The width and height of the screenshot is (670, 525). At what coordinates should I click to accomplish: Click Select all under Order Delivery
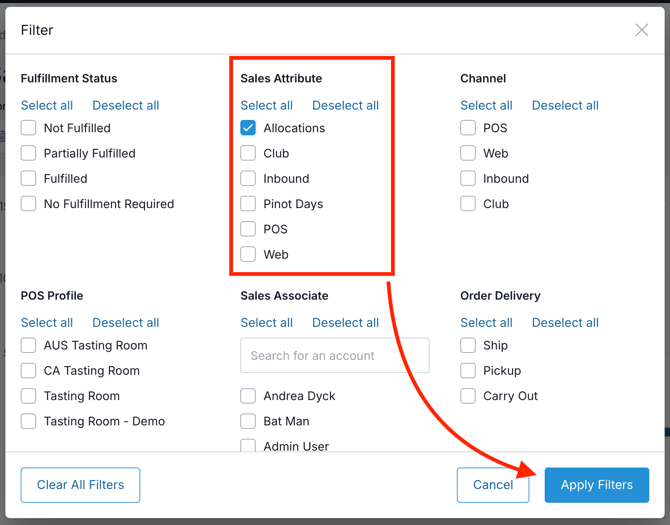tap(486, 322)
